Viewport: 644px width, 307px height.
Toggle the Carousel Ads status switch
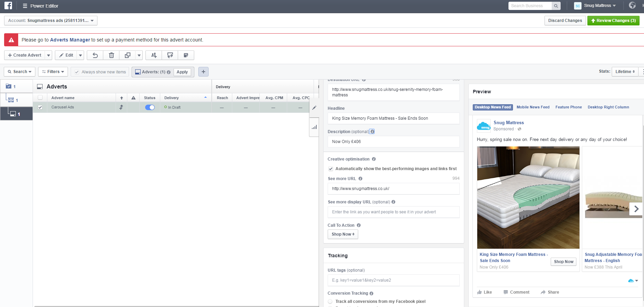(150, 107)
